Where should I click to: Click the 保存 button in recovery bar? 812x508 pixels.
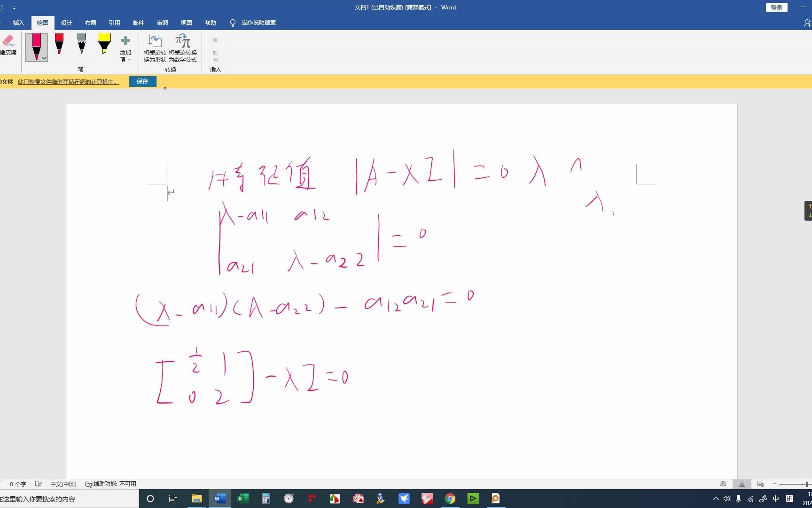pos(142,81)
